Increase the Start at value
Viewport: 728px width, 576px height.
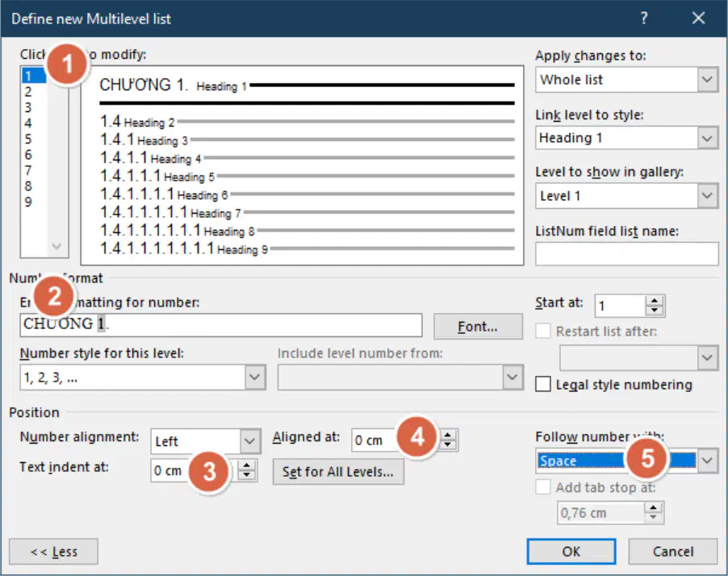point(655,301)
